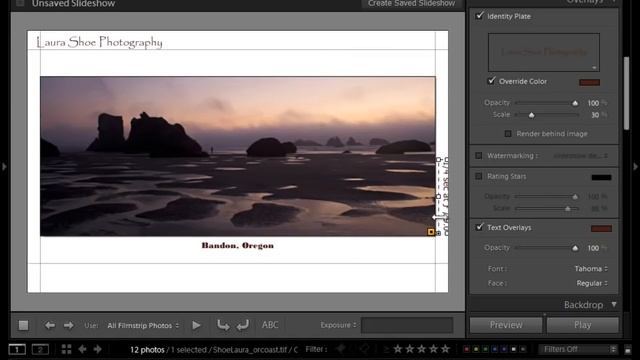Click Identity Plate Opacity value 100
Image resolution: width=640 pixels, height=360 pixels.
point(593,103)
